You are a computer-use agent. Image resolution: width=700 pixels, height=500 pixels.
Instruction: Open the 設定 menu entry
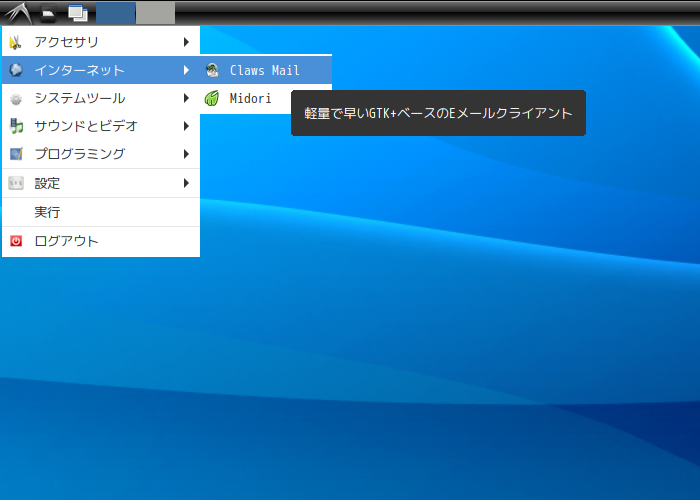click(101, 183)
